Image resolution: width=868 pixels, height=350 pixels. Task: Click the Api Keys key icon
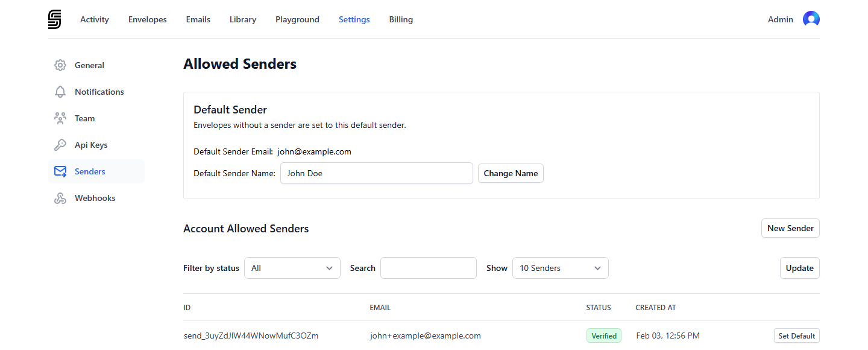pyautogui.click(x=60, y=145)
